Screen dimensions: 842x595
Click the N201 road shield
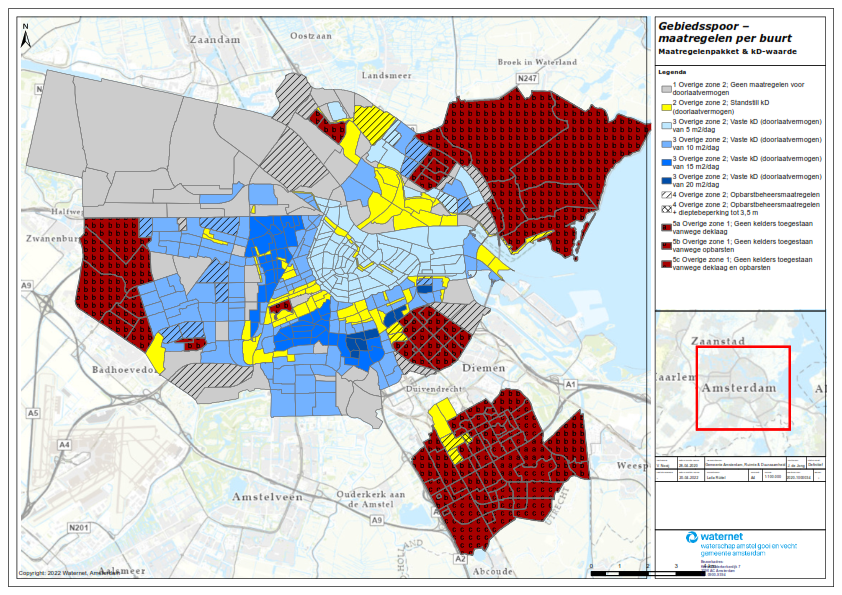point(80,527)
